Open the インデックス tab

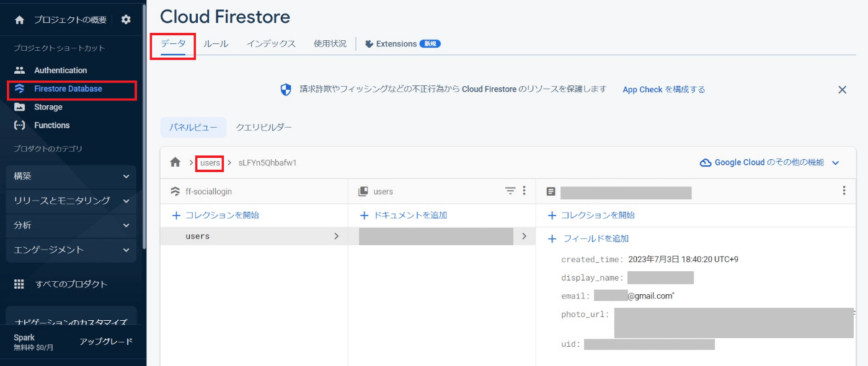pyautogui.click(x=271, y=44)
